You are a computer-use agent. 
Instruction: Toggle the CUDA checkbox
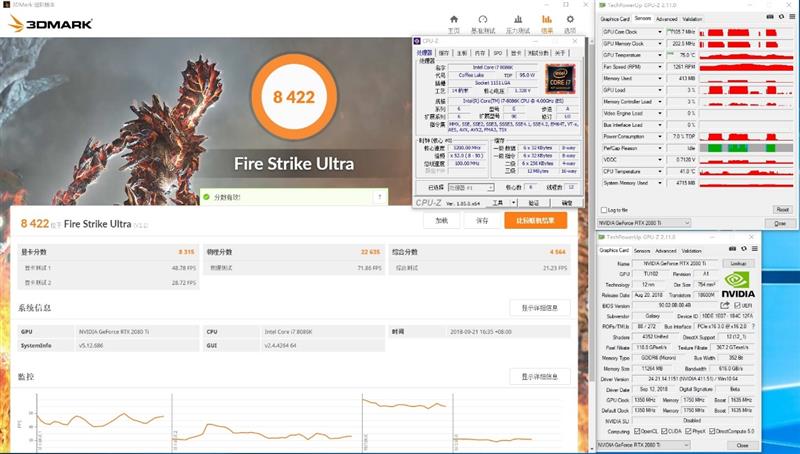[664, 431]
